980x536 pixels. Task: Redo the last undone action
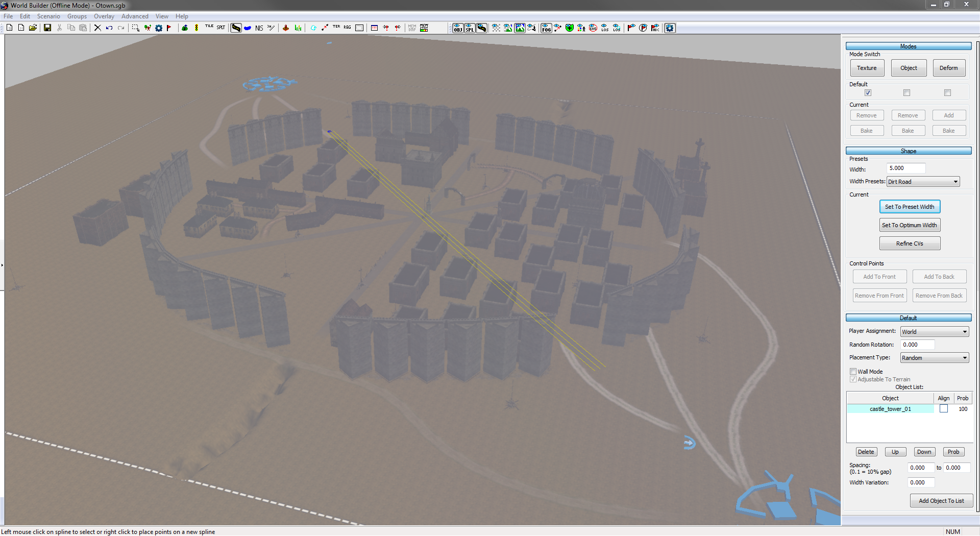click(x=121, y=28)
